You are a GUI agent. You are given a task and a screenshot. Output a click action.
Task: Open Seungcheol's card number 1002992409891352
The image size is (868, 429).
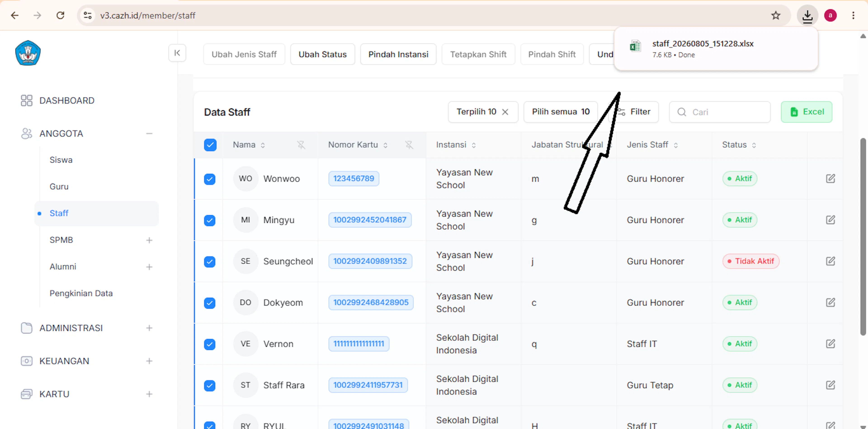pos(370,261)
